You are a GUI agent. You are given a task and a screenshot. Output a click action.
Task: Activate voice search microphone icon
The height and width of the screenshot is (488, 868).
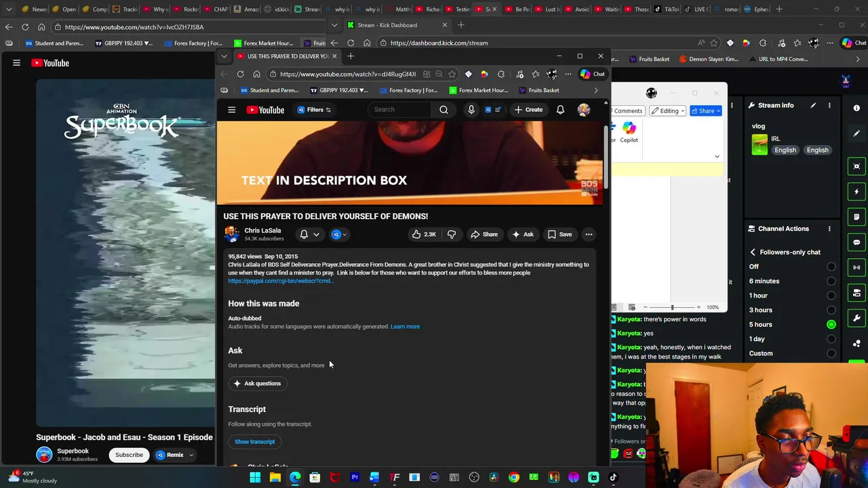[x=471, y=110]
